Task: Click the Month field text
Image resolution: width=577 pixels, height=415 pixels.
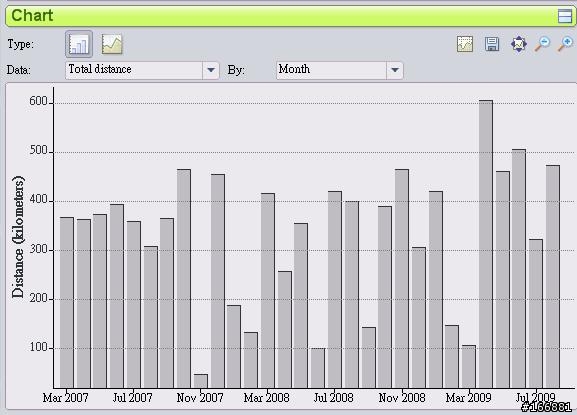Action: pyautogui.click(x=294, y=69)
